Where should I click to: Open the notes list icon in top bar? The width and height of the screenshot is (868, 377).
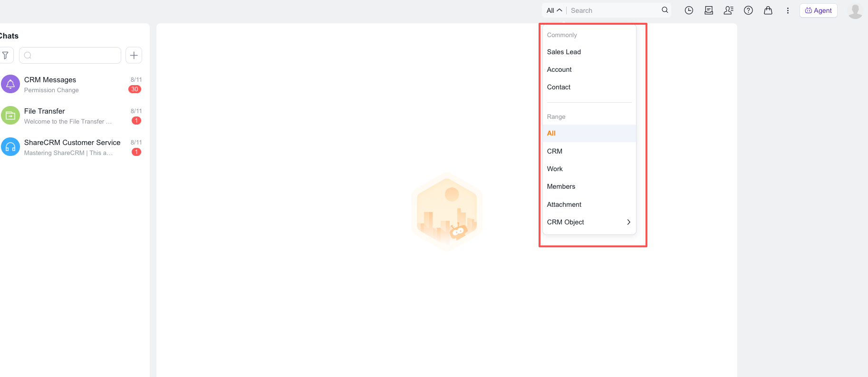[709, 10]
